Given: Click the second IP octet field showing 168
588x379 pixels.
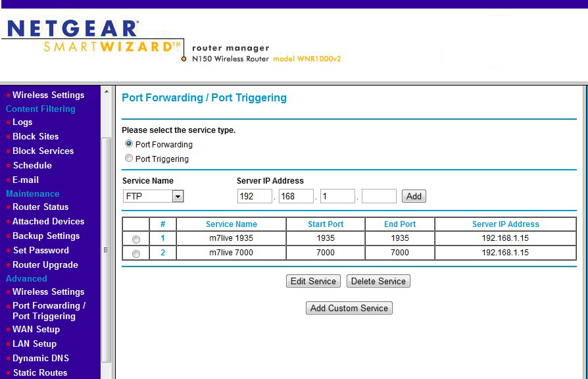Looking at the screenshot, I should tap(296, 196).
